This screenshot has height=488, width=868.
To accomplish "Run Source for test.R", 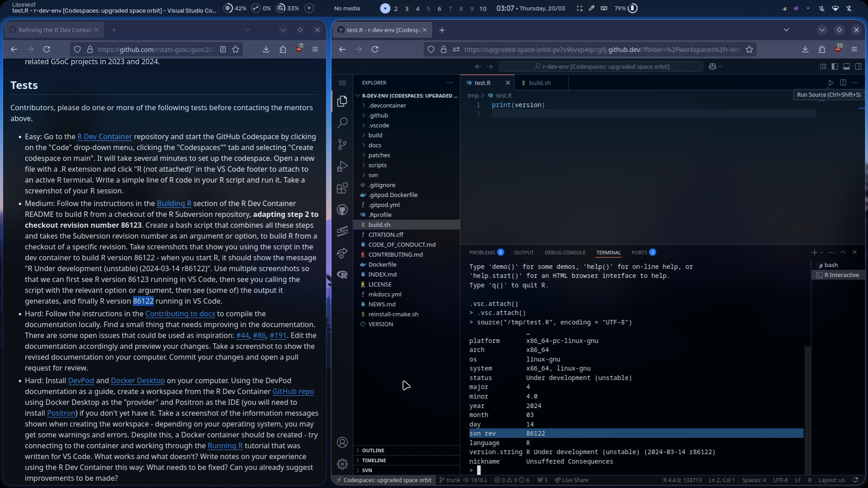I will click(831, 83).
